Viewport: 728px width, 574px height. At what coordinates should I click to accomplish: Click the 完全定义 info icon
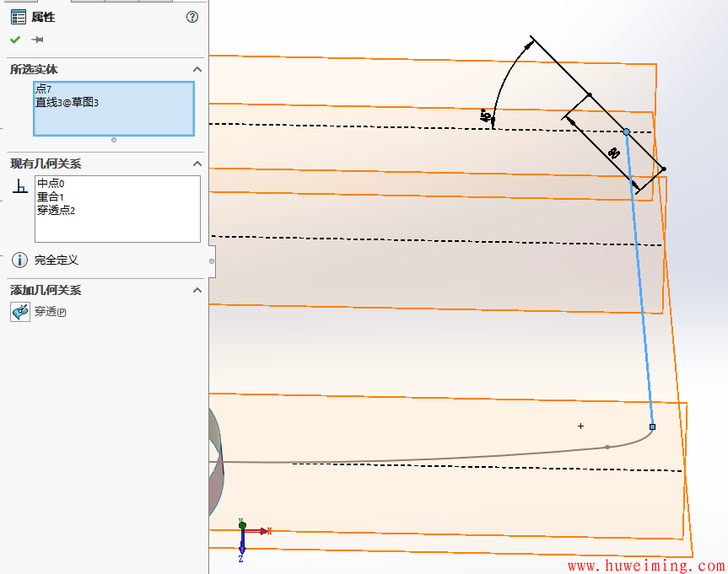19,260
